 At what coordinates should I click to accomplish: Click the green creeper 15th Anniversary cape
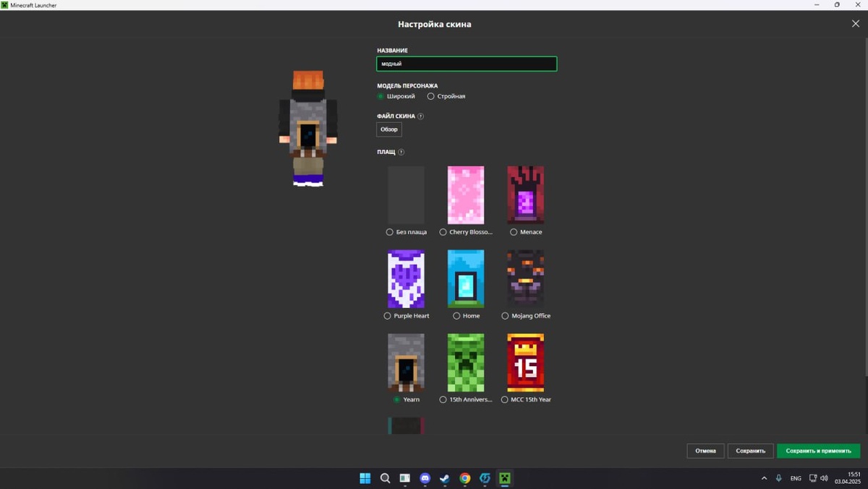click(466, 362)
